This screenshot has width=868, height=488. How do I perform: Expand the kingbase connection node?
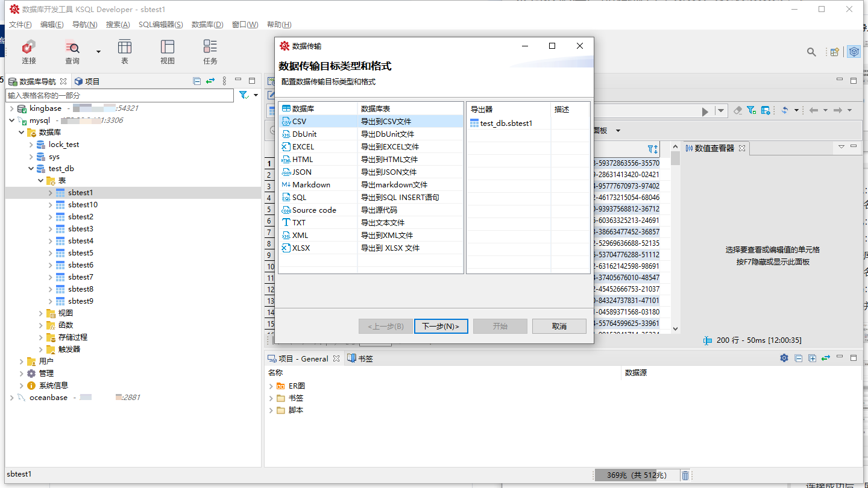pyautogui.click(x=12, y=108)
